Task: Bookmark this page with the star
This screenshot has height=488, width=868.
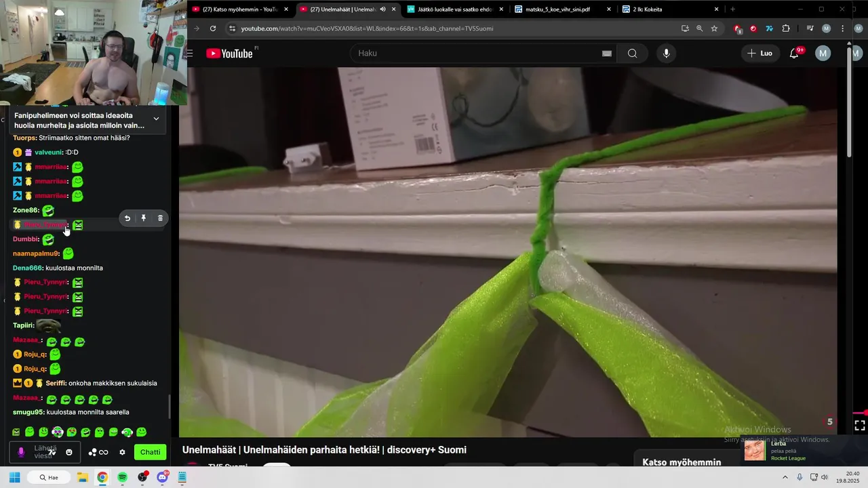Action: [x=714, y=28]
